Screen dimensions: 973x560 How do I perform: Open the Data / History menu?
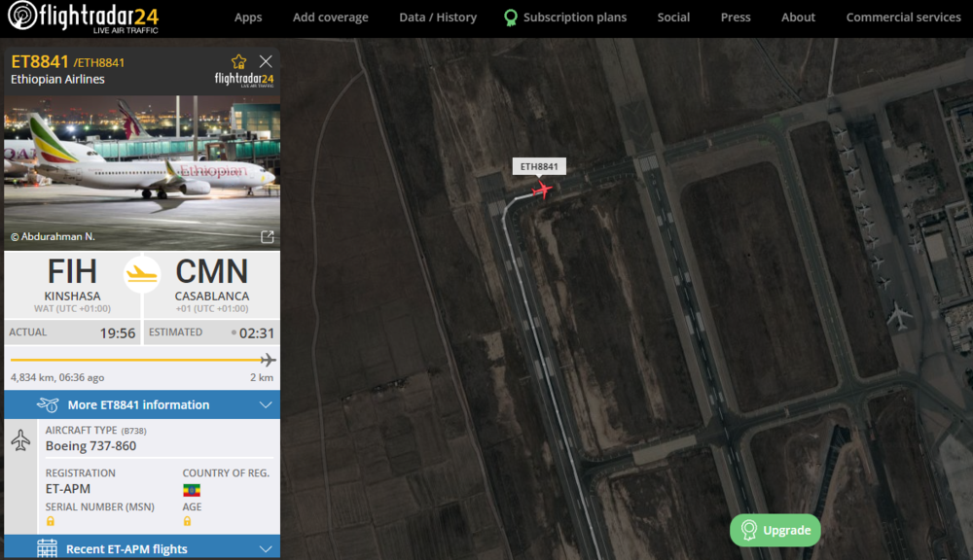point(438,17)
